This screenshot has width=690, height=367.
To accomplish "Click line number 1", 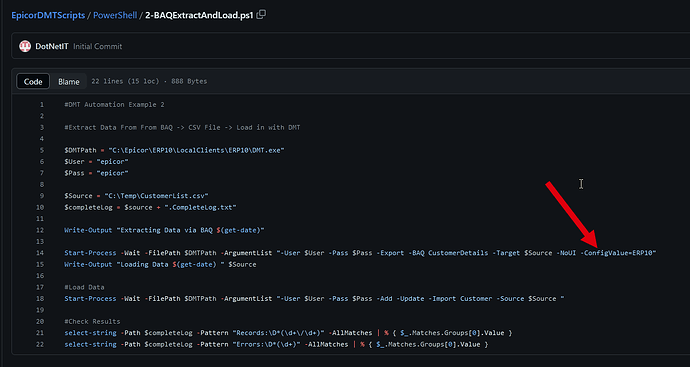I will (x=42, y=105).
